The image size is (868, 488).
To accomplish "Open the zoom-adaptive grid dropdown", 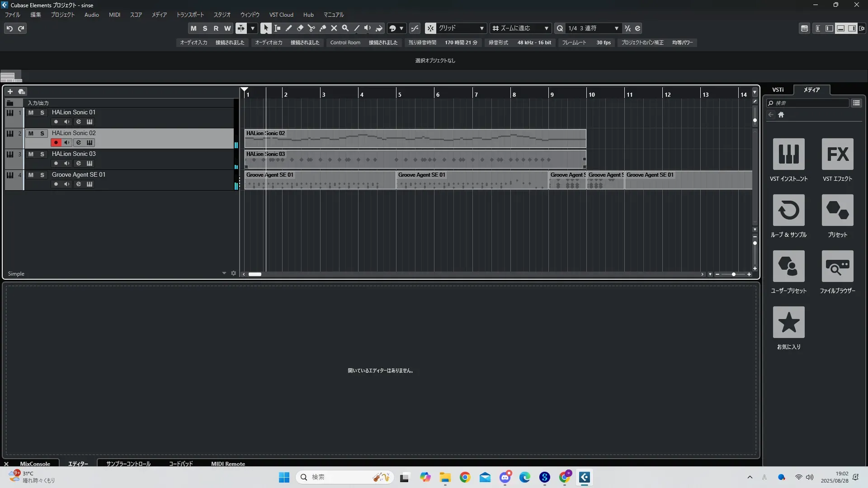I will tap(546, 28).
